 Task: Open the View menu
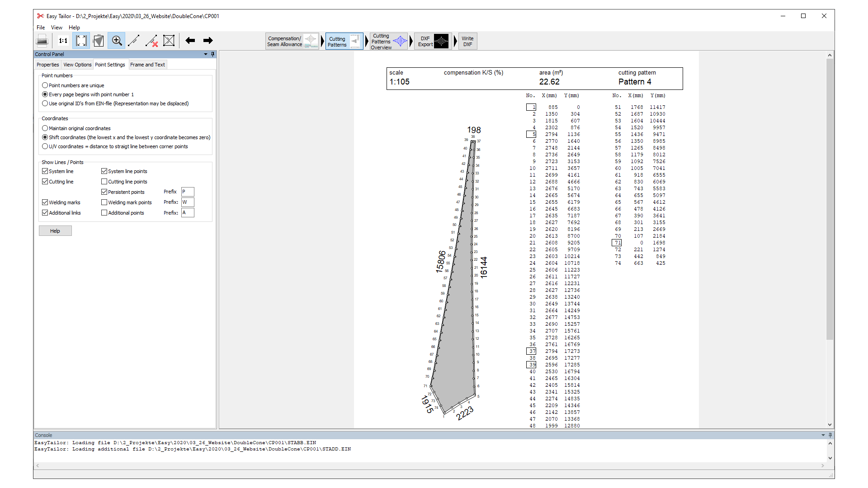point(57,28)
